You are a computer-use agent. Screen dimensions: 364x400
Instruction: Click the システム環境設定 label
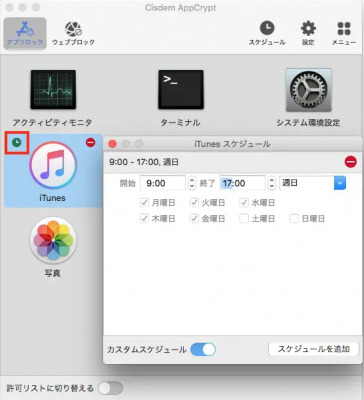tap(308, 123)
